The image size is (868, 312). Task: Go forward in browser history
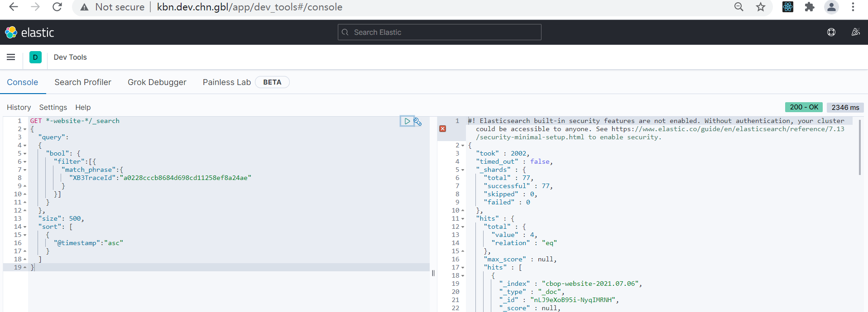click(x=35, y=7)
